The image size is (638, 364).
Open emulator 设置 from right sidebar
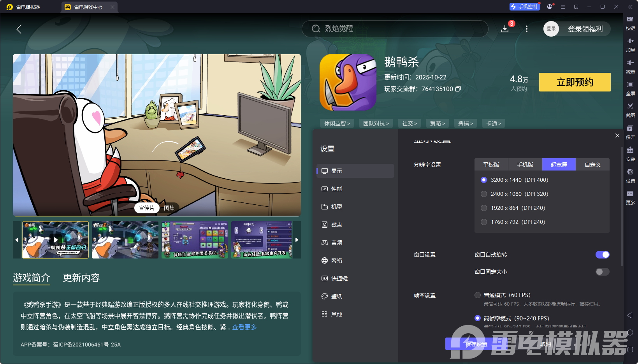point(630,176)
